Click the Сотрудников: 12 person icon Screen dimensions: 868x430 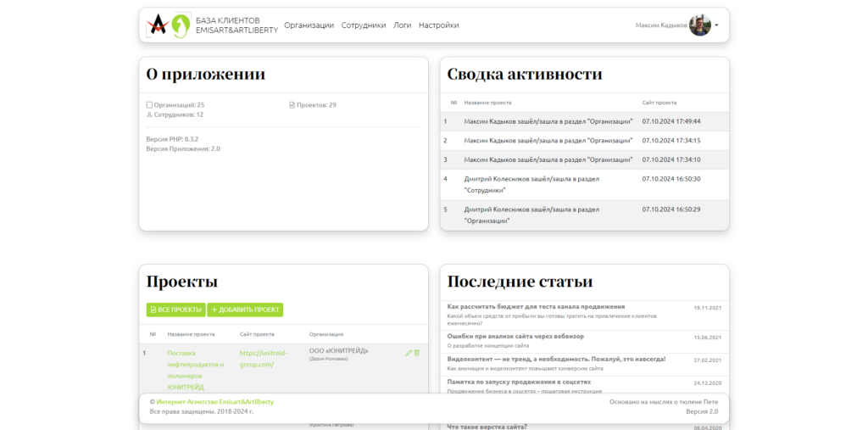149,114
